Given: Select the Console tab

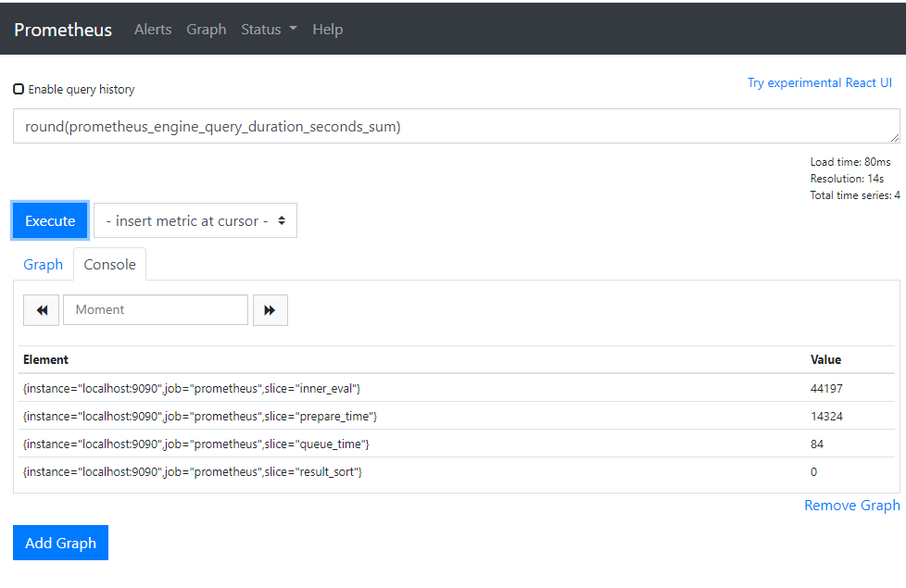Looking at the screenshot, I should (109, 265).
